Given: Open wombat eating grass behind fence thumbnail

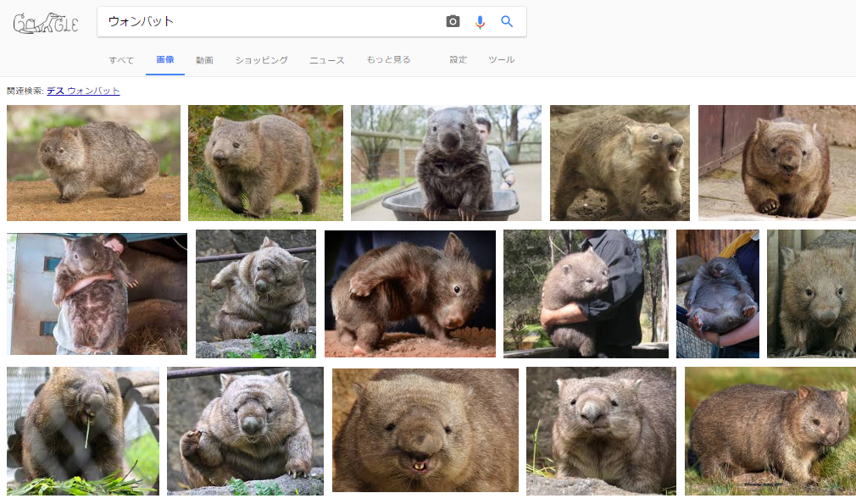Looking at the screenshot, I should (x=83, y=431).
